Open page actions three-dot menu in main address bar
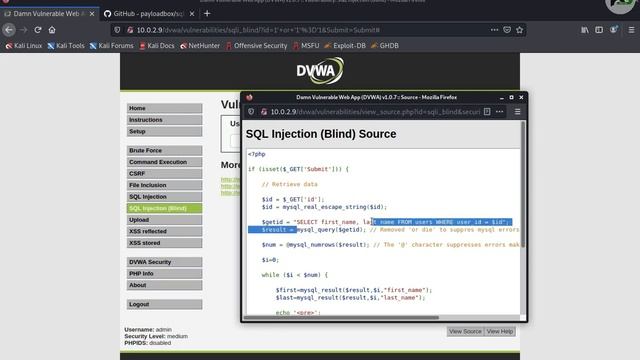The image size is (640, 360). click(494, 30)
